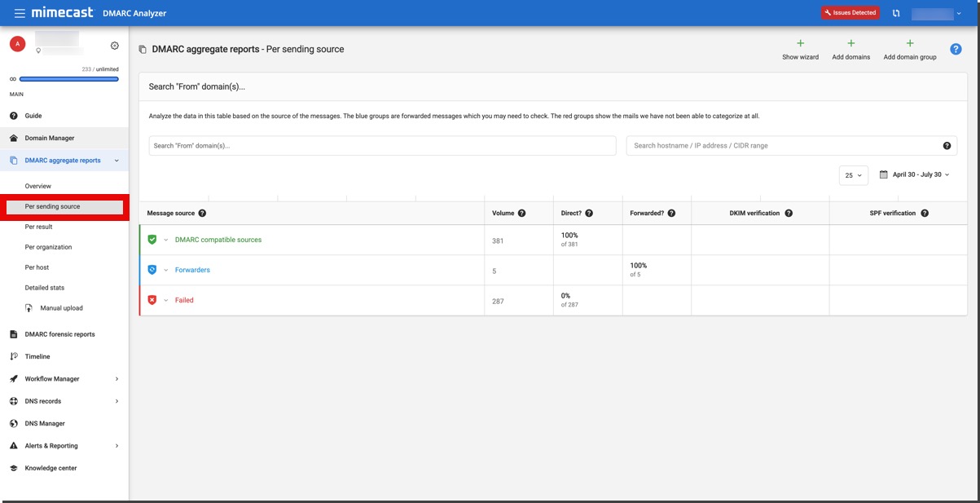The height and width of the screenshot is (503, 980).
Task: Click blue shield icon for Forwarders
Action: [152, 270]
